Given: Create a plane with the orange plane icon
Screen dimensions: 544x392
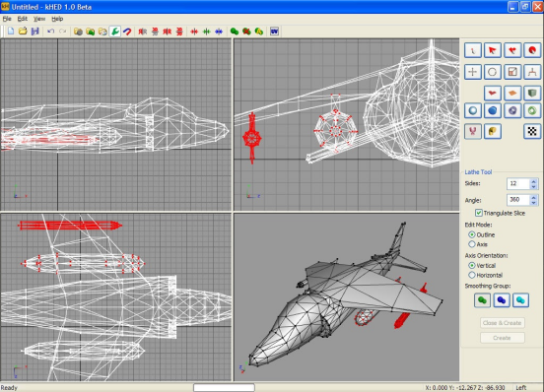Looking at the screenshot, I should pyautogui.click(x=512, y=93).
